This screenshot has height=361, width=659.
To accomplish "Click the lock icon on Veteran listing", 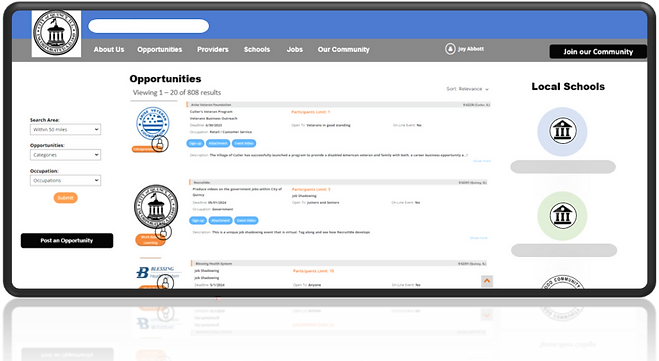I will point(160,144).
